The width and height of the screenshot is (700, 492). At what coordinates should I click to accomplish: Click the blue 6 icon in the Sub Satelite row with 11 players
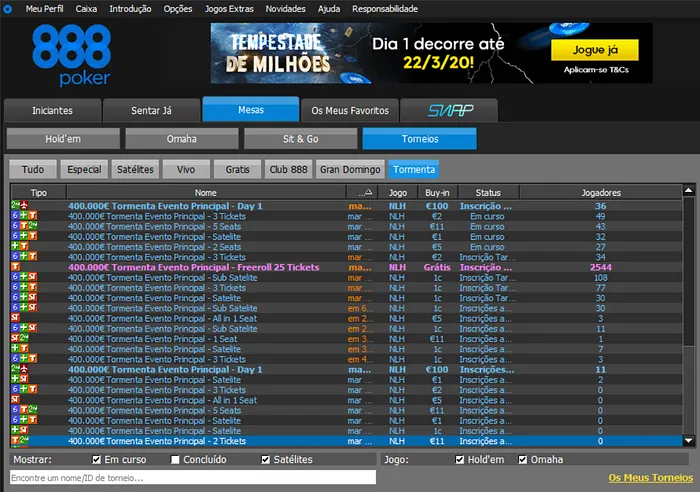point(15,328)
